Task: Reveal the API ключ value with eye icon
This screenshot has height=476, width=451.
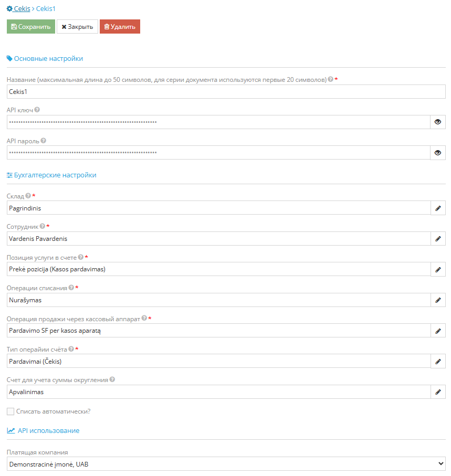Action: (438, 122)
